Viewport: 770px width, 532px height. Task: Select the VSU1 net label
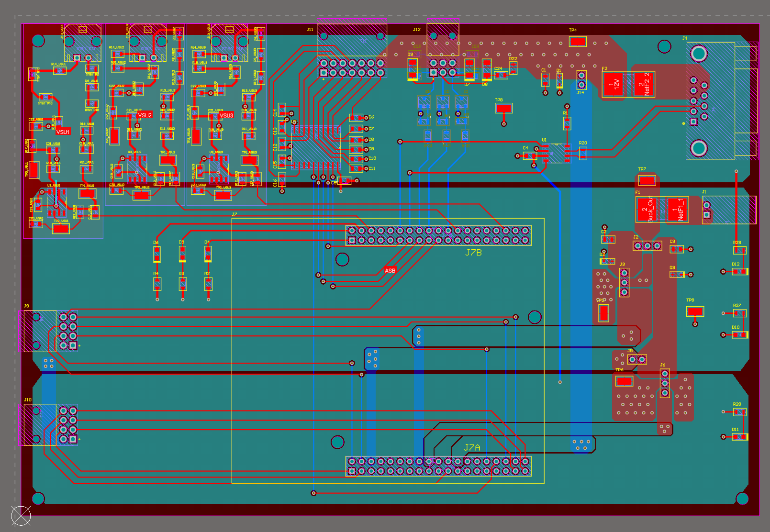click(63, 132)
